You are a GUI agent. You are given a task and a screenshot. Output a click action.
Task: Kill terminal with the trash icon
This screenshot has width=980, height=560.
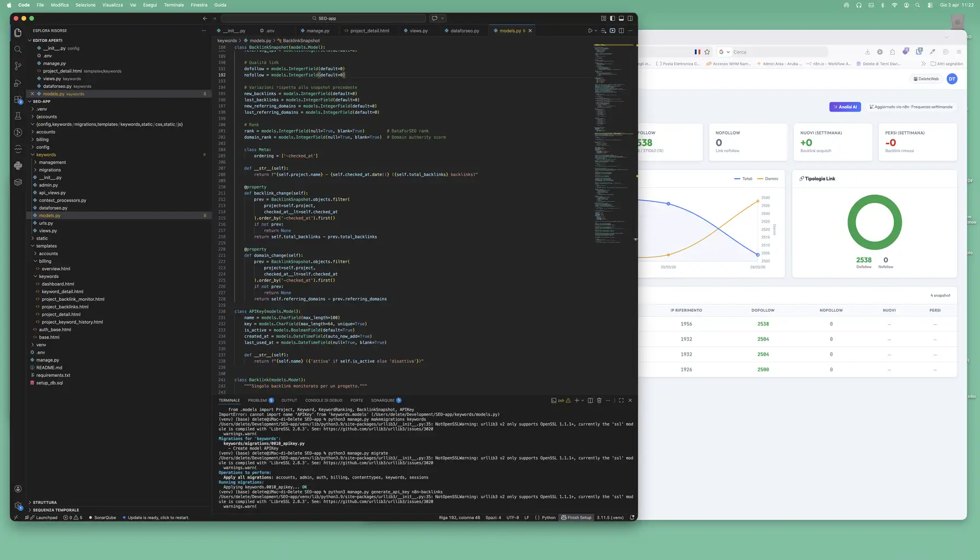tap(599, 400)
